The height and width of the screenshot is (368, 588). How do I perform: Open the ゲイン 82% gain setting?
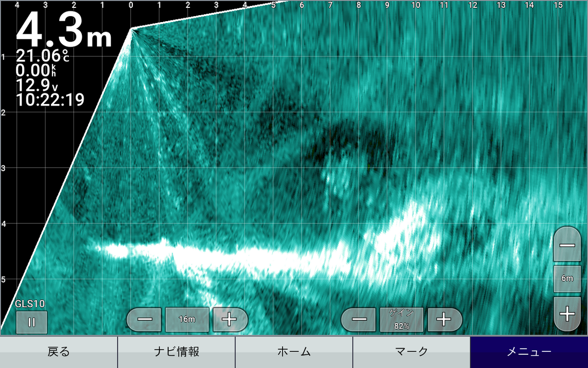[x=402, y=319]
